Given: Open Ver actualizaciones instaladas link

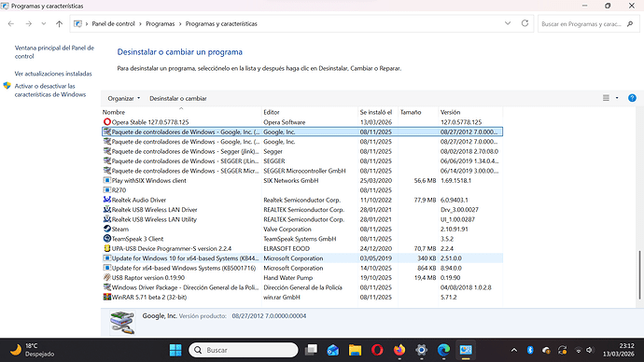Looking at the screenshot, I should pos(53,74).
